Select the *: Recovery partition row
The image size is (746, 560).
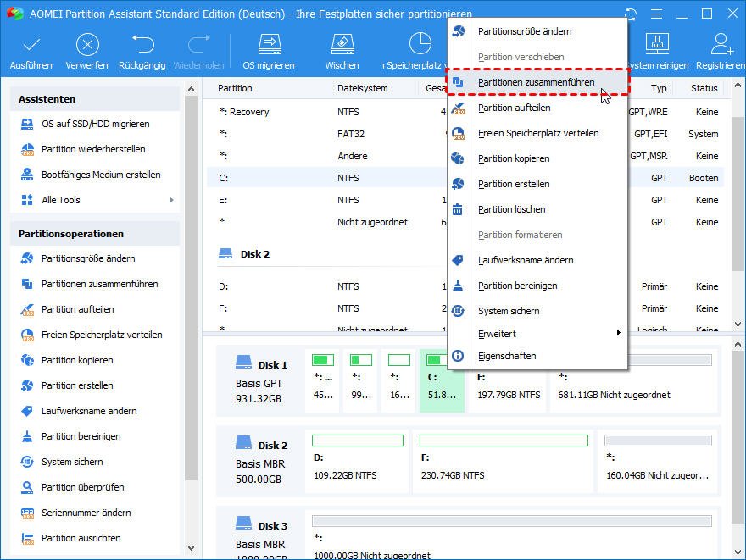[x=326, y=112]
